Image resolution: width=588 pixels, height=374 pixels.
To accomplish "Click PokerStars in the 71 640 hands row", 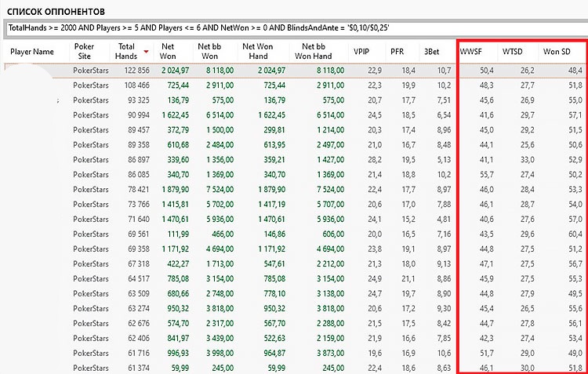I will tap(91, 219).
